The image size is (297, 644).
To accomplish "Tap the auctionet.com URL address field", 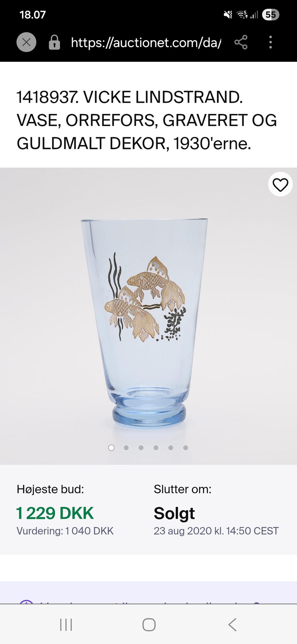I will coord(146,42).
